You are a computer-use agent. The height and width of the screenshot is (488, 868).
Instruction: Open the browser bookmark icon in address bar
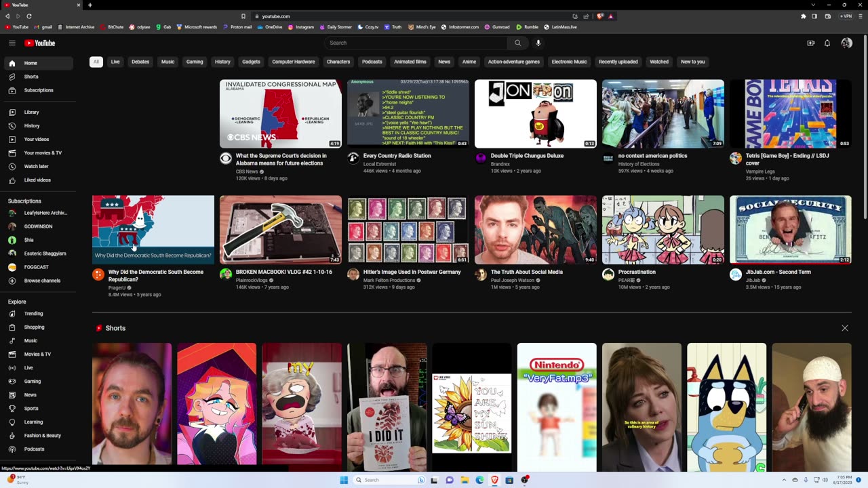243,16
